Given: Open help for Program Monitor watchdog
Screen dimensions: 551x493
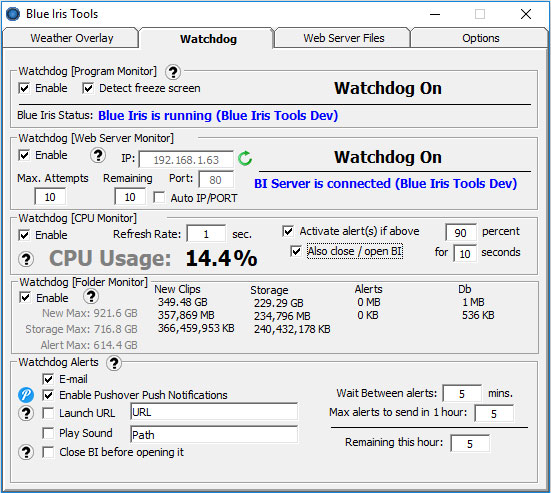Looking at the screenshot, I should [x=173, y=72].
